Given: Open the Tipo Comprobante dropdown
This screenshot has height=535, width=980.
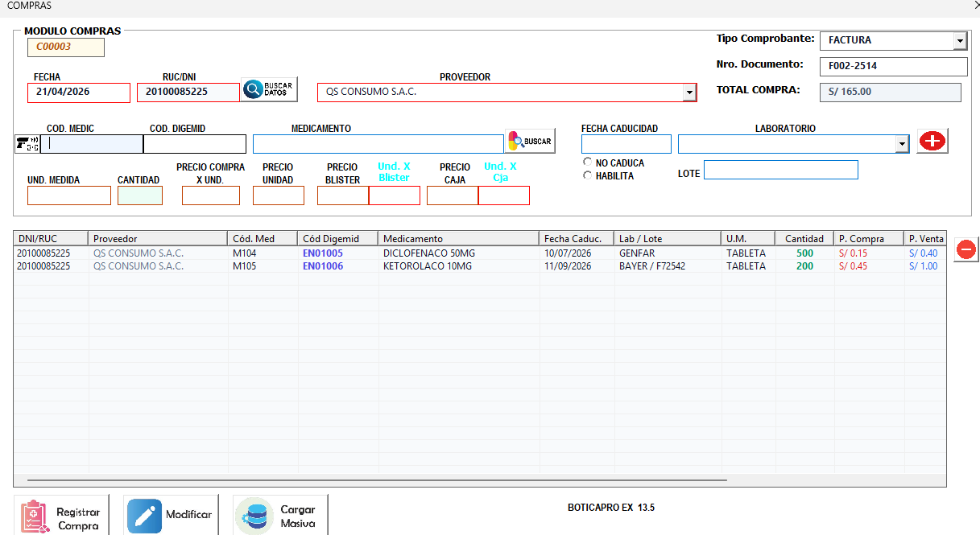Looking at the screenshot, I should click(x=960, y=40).
